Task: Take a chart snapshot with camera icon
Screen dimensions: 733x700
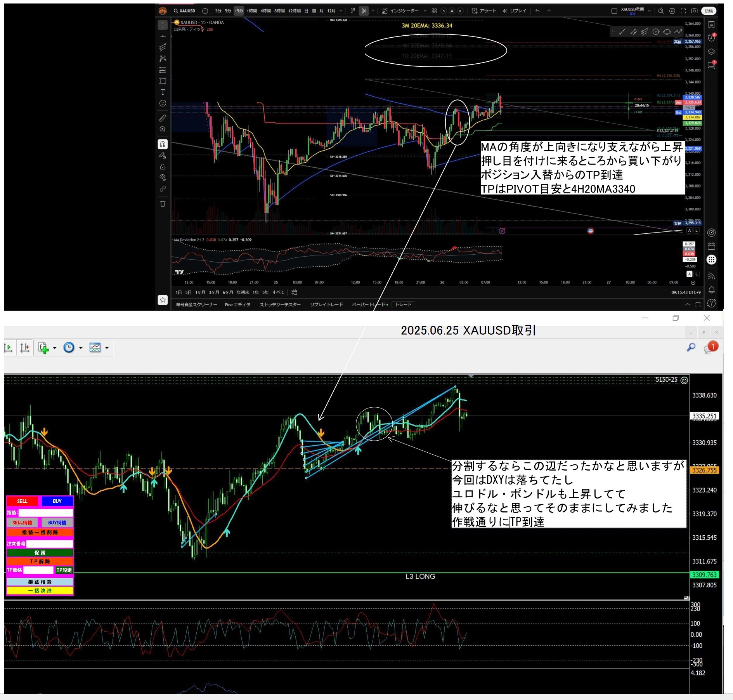Action: 695,11
